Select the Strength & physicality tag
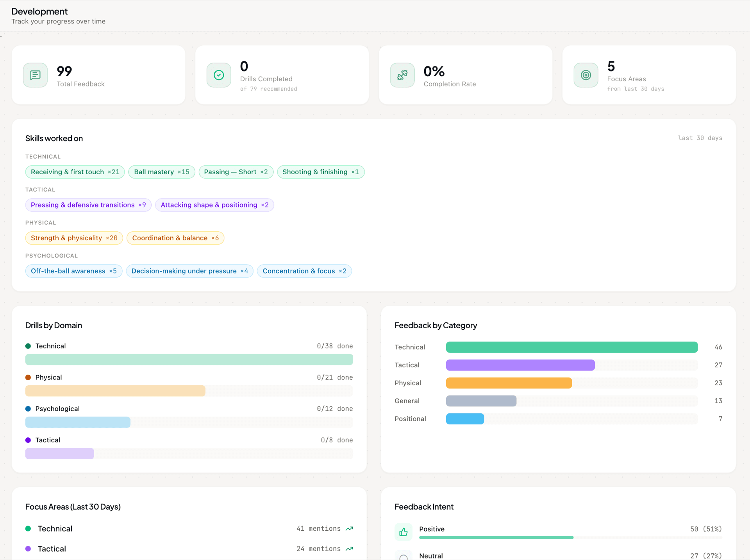The image size is (750, 560). (x=74, y=238)
